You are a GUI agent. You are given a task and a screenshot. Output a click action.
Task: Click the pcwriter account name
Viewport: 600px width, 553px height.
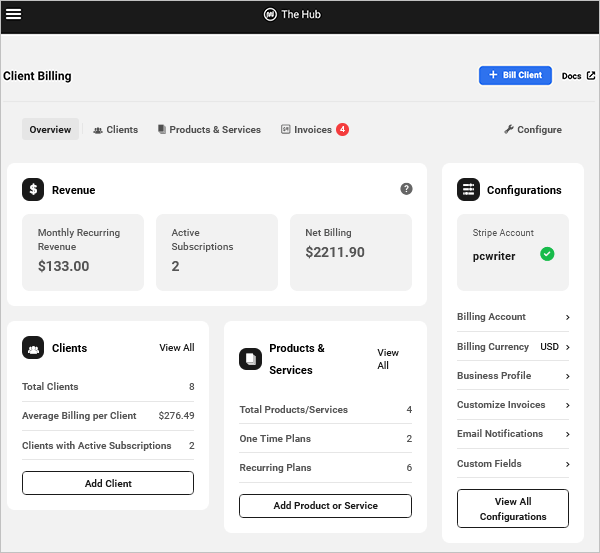click(x=494, y=256)
